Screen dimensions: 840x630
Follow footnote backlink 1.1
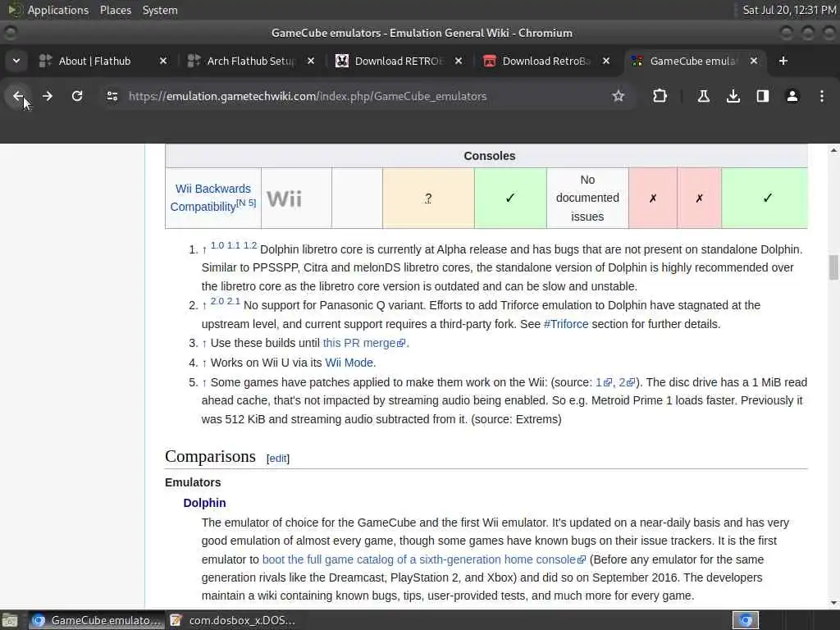tap(234, 245)
